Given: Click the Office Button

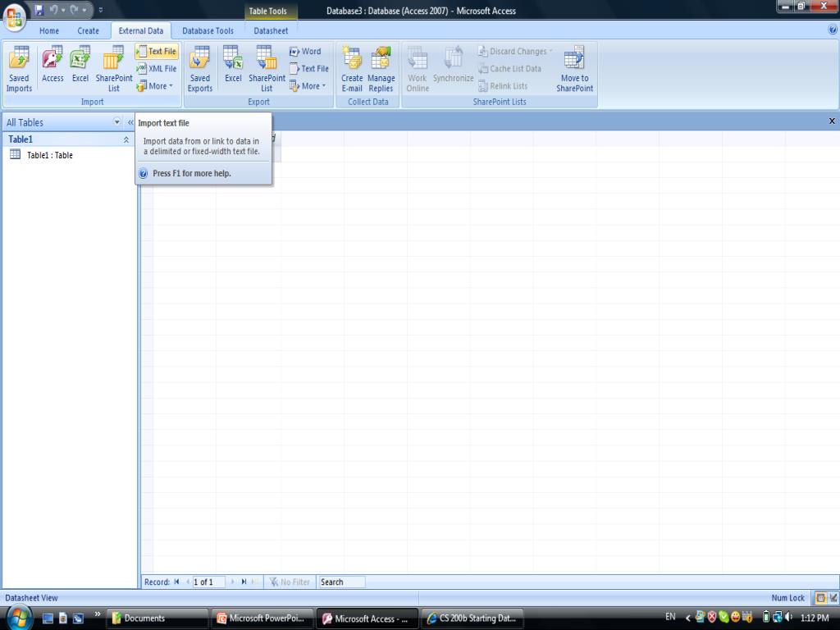Looking at the screenshot, I should point(15,18).
